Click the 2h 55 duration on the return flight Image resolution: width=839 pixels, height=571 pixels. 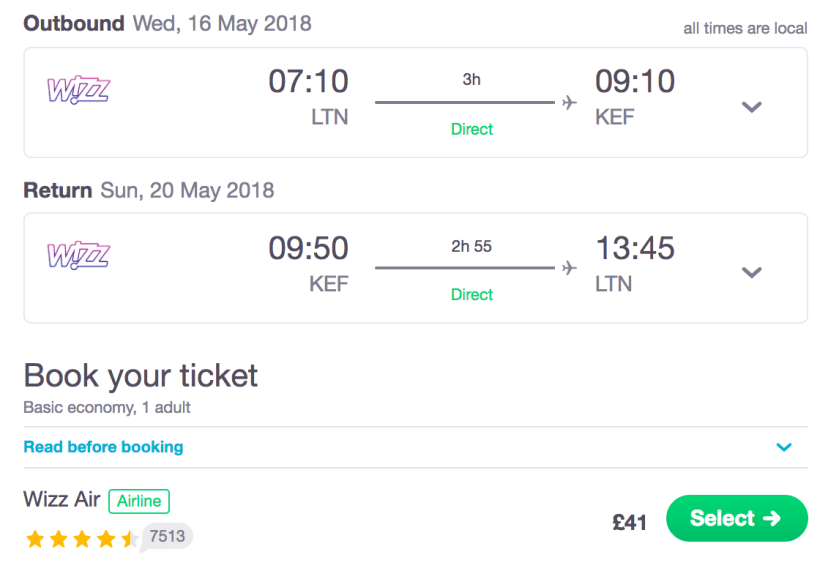tap(471, 246)
